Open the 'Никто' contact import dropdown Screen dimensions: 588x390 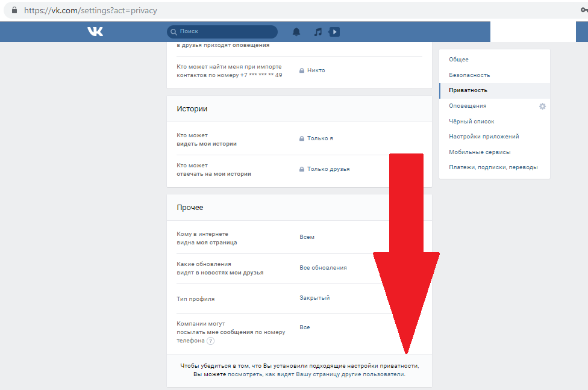pos(315,70)
